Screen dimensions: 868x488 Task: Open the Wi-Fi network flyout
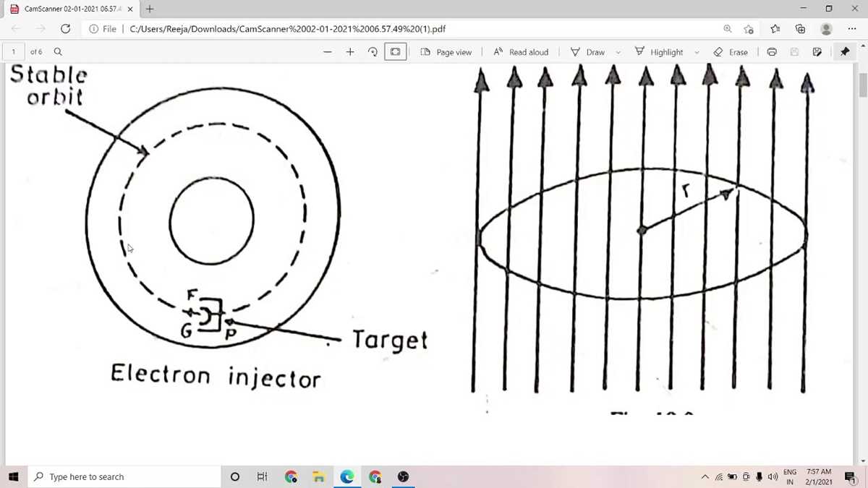click(x=720, y=476)
